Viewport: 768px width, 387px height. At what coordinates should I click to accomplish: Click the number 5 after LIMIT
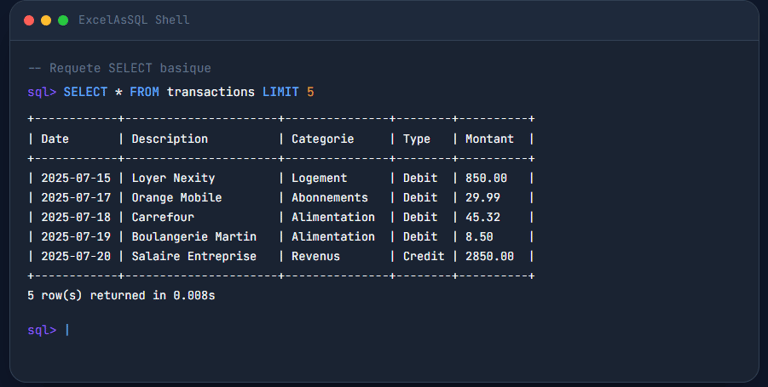tap(311, 92)
